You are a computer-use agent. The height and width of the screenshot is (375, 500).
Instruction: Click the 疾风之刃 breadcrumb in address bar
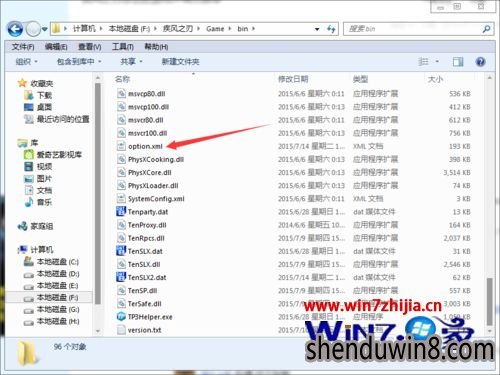pyautogui.click(x=178, y=29)
